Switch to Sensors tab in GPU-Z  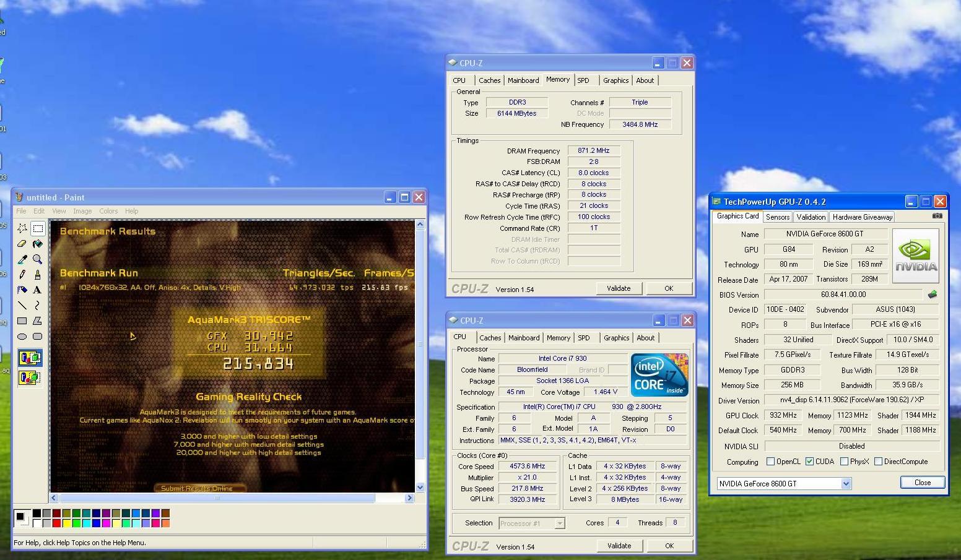tap(778, 217)
